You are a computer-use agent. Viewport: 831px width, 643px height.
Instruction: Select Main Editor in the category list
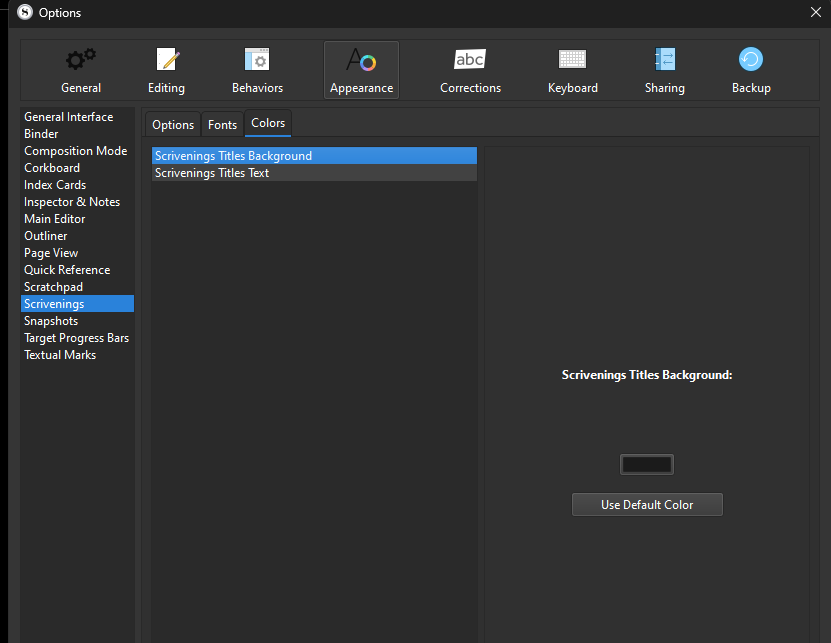click(x=77, y=218)
